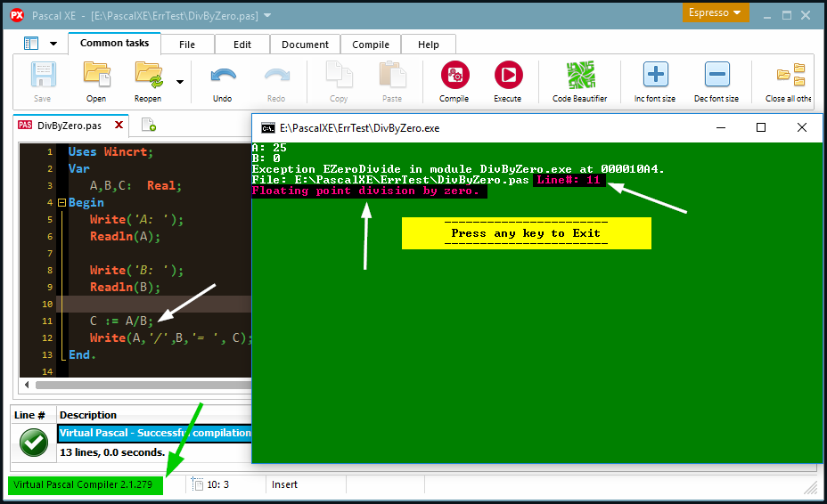827x504 pixels.
Task: Open the Espresso theme dropdown
Action: [716, 13]
